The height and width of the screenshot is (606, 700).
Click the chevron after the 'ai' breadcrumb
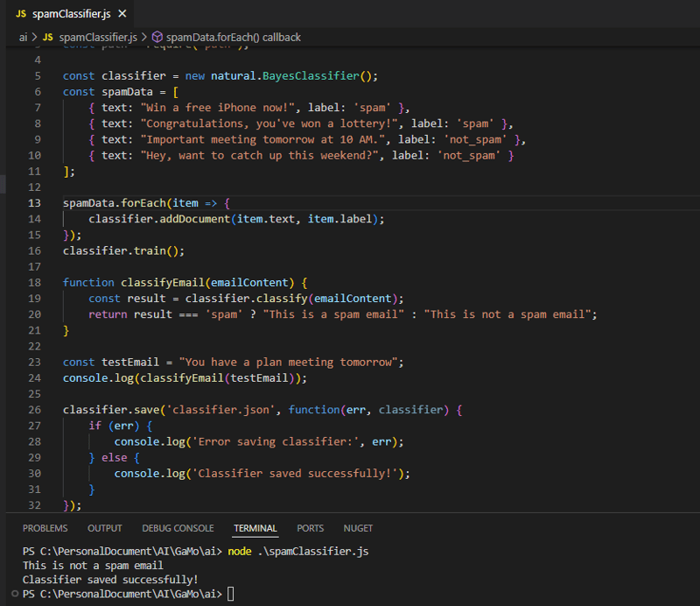pos(34,37)
